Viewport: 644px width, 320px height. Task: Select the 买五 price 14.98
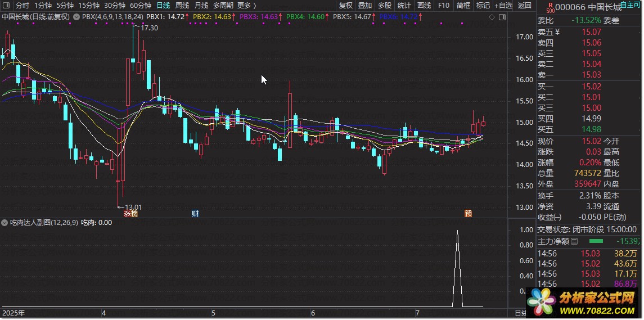[591, 129]
